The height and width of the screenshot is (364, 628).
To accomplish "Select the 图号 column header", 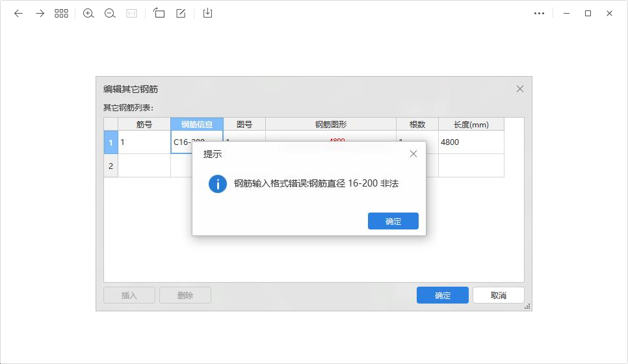I will pos(244,124).
